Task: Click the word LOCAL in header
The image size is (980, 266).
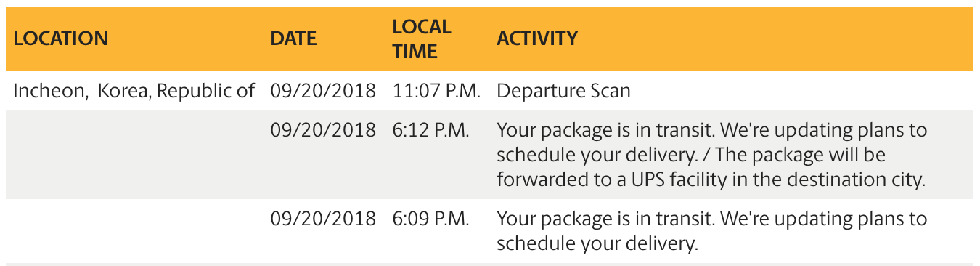Action: pyautogui.click(x=422, y=27)
